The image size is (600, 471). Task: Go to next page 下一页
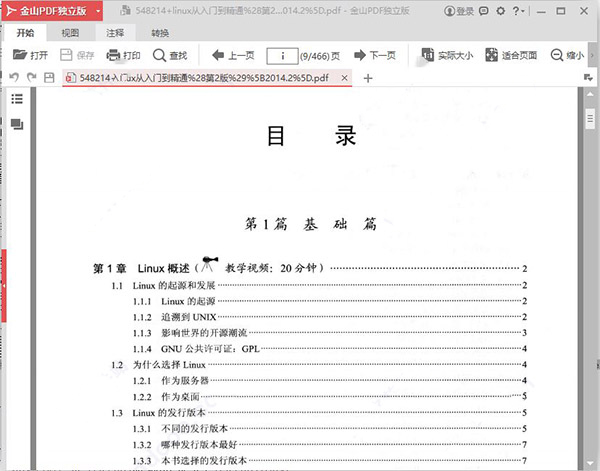click(x=375, y=55)
